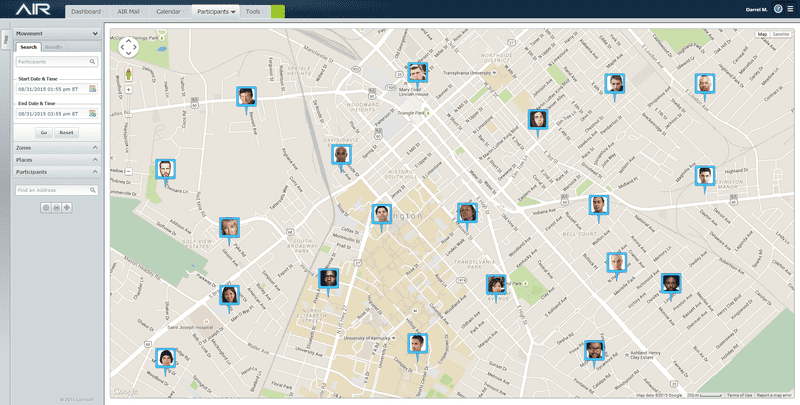Open the Start Date calendar picker icon
This screenshot has height=405, width=800.
pyautogui.click(x=92, y=89)
